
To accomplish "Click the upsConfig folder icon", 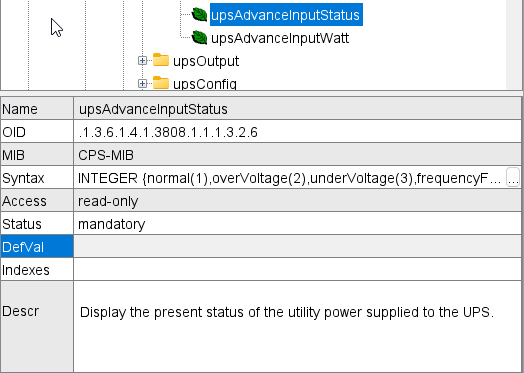I will coord(161,83).
